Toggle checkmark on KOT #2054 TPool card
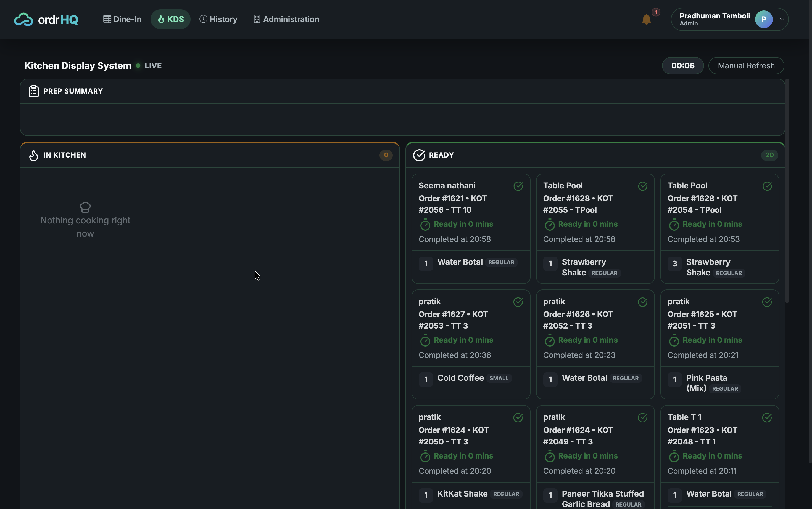 (x=767, y=186)
